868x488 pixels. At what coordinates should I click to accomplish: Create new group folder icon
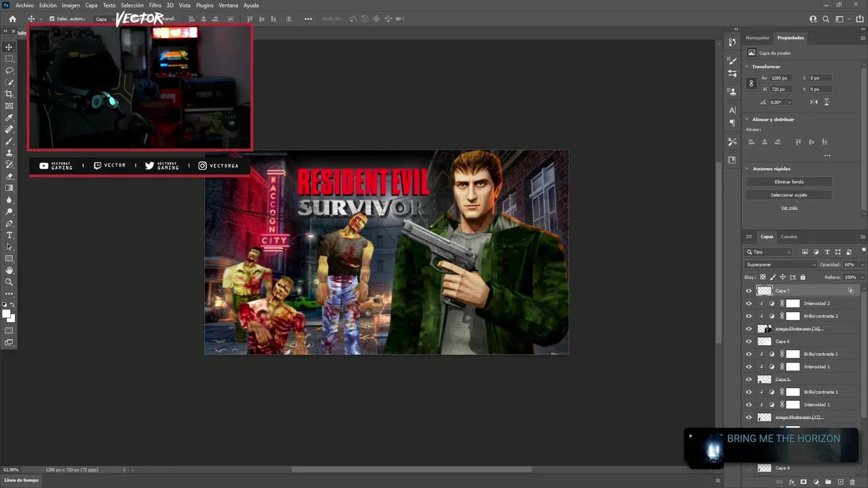coord(828,482)
